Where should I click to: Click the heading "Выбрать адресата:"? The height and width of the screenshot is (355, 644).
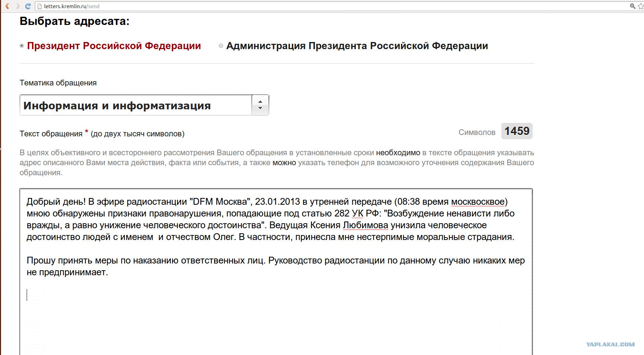pyautogui.click(x=74, y=21)
